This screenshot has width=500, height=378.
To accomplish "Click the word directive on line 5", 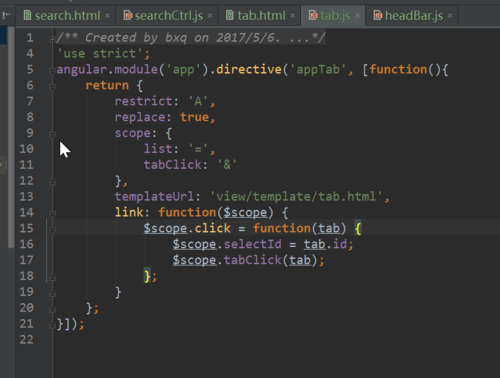I will click(x=249, y=69).
